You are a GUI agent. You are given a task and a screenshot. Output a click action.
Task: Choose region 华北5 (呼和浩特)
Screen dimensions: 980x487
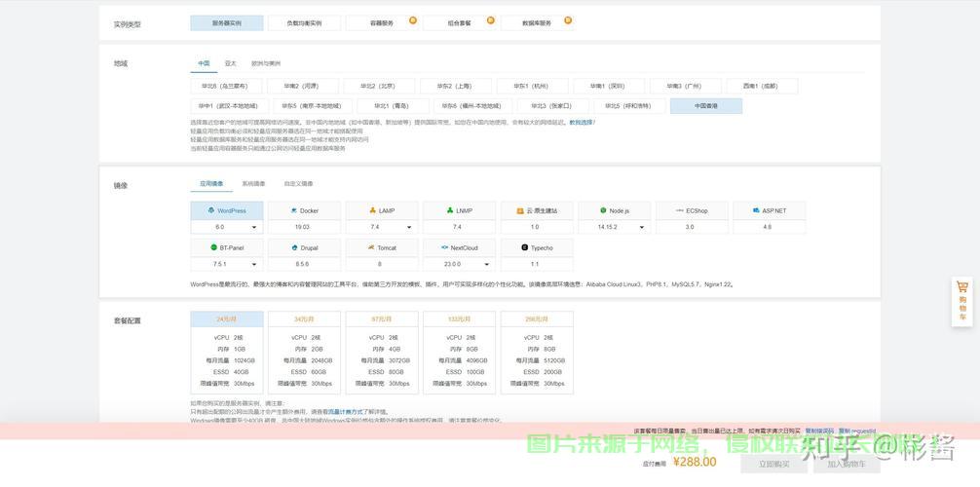[629, 106]
